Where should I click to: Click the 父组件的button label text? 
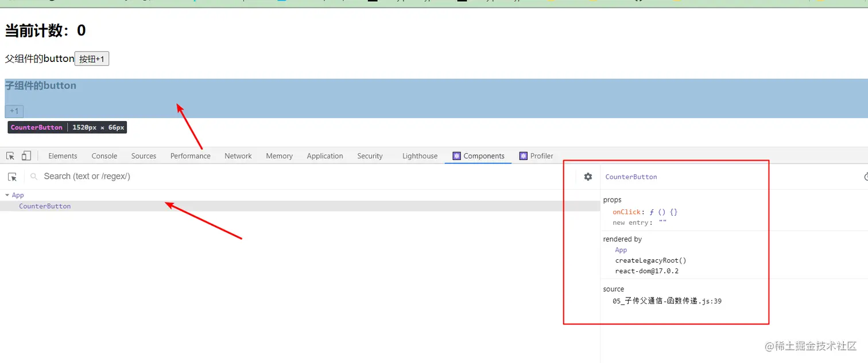(x=40, y=58)
